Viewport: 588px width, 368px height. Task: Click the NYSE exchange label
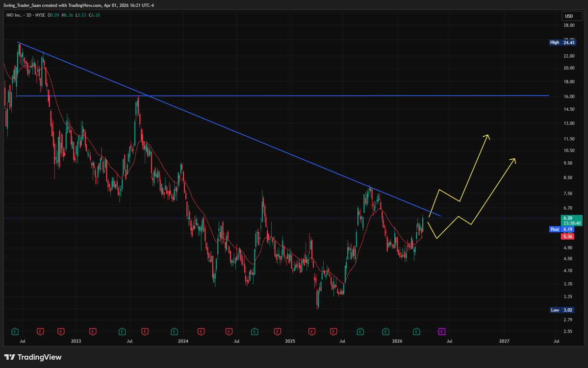40,15
